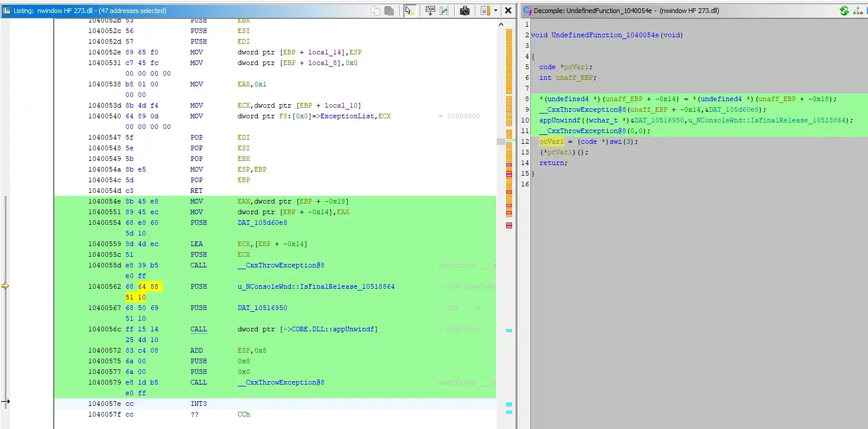This screenshot has width=868, height=429.
Task: Open the listing diff view icon
Action: click(x=444, y=11)
